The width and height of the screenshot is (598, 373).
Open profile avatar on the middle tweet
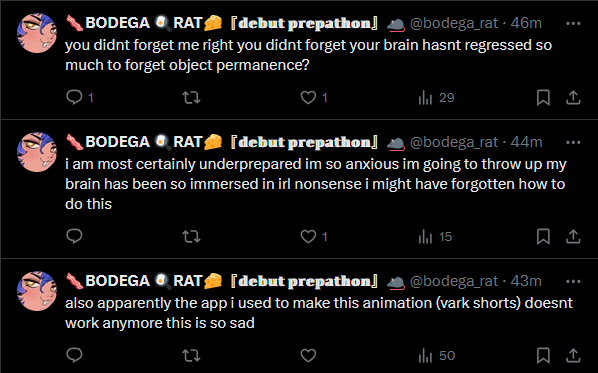(x=37, y=152)
